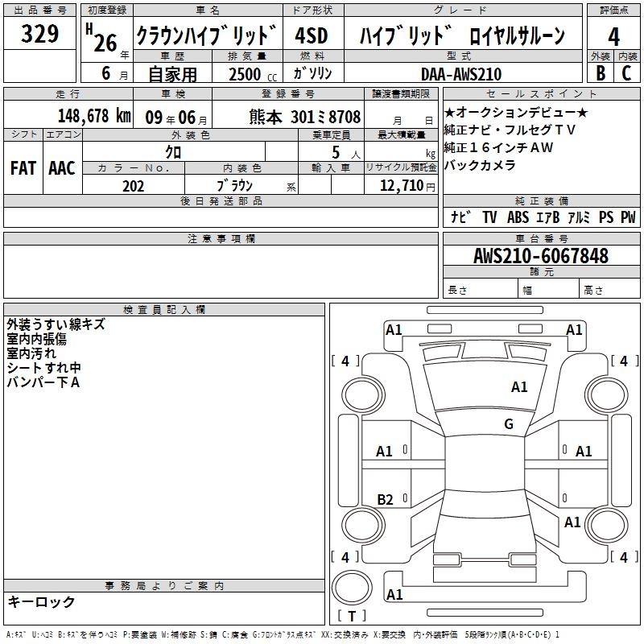Click the 後日発送部品 header
644x644 pixels.
pos(221,200)
